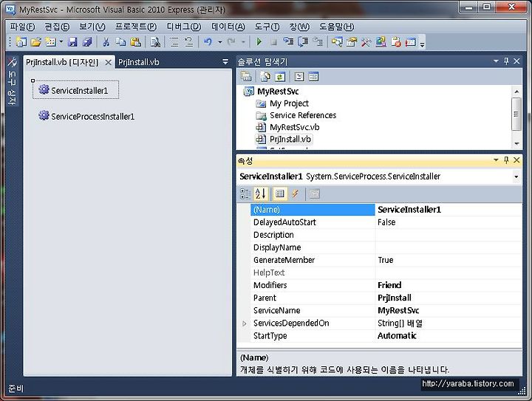This screenshot has height=401, width=532.
Task: Open the 창(W) menu
Action: [299, 27]
